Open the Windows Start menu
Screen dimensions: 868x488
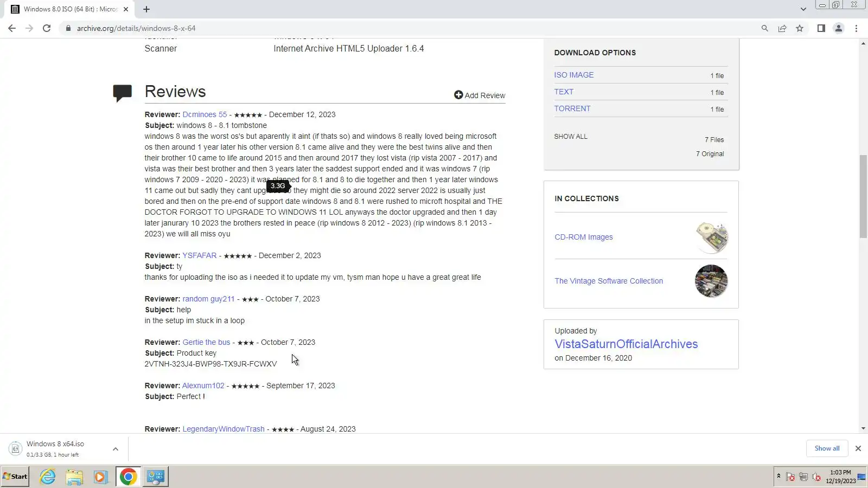pyautogui.click(x=15, y=477)
